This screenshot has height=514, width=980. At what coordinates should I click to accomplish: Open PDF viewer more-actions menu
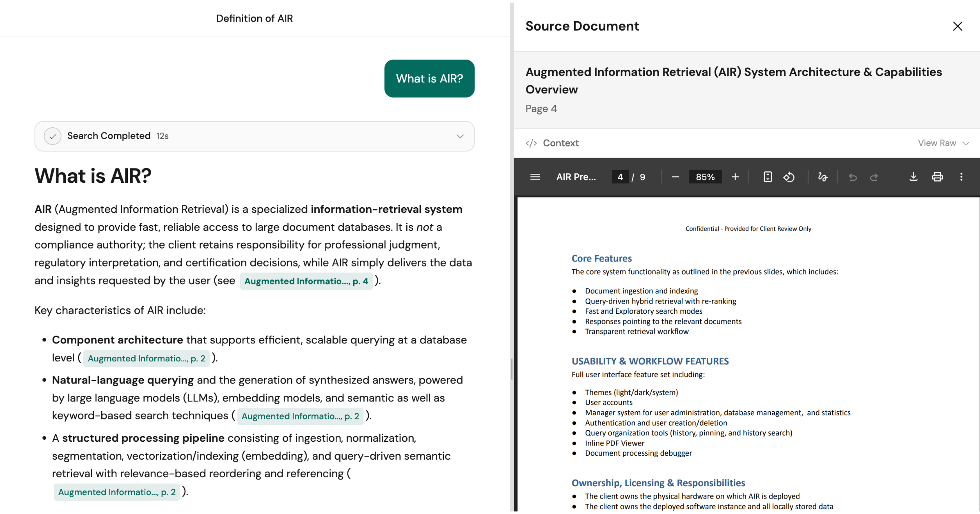point(961,177)
